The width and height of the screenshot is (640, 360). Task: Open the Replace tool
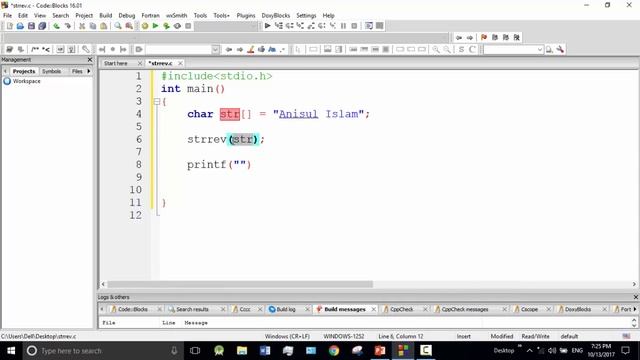(x=129, y=26)
